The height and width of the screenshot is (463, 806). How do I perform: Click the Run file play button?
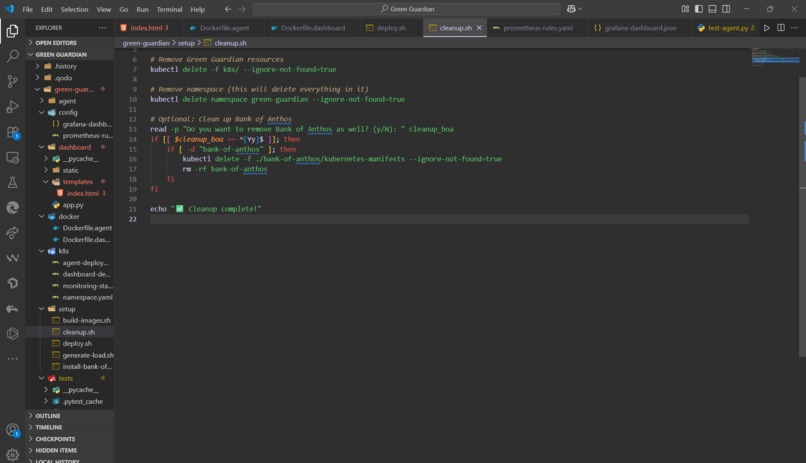766,28
